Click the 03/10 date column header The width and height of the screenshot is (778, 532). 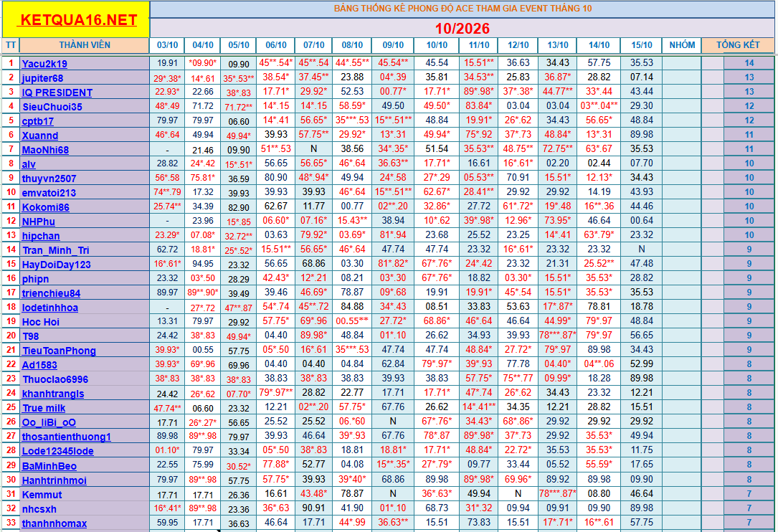(167, 45)
